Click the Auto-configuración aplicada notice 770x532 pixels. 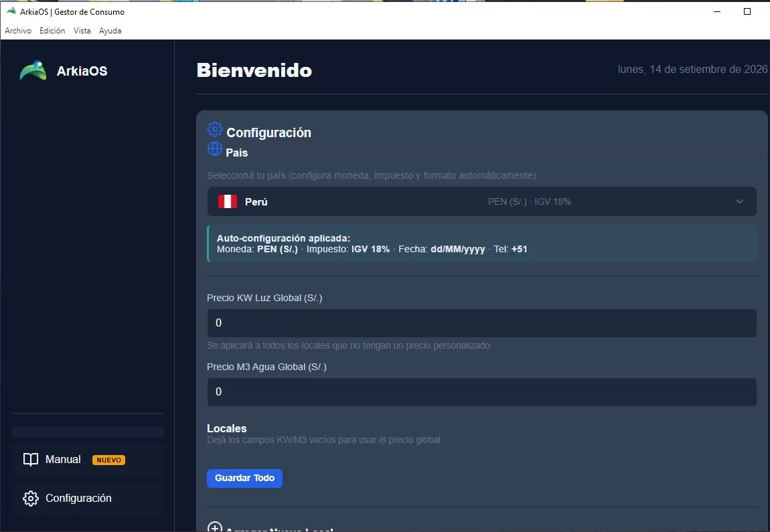[x=481, y=244]
